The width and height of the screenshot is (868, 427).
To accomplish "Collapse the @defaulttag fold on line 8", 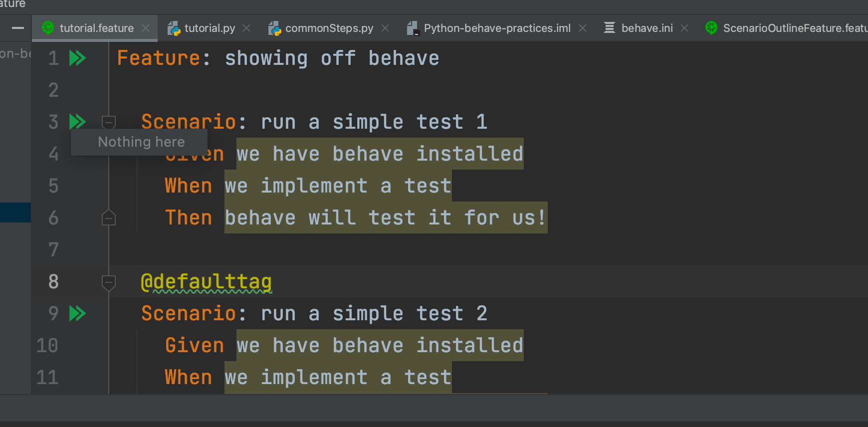I will (x=108, y=282).
